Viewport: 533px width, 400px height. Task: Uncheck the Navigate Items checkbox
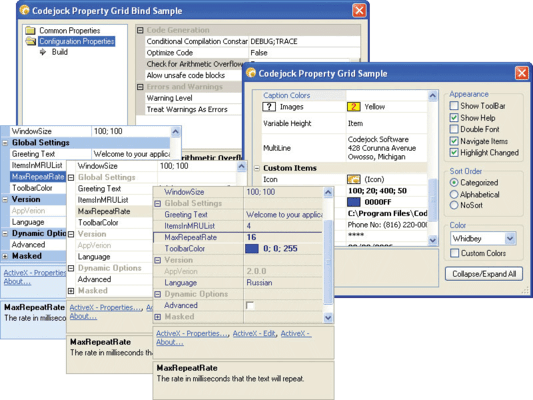(454, 141)
